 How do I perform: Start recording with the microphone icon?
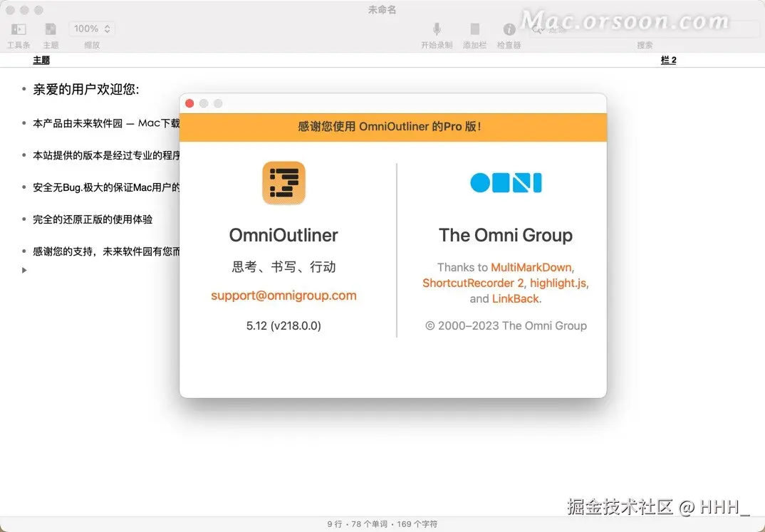click(x=437, y=29)
